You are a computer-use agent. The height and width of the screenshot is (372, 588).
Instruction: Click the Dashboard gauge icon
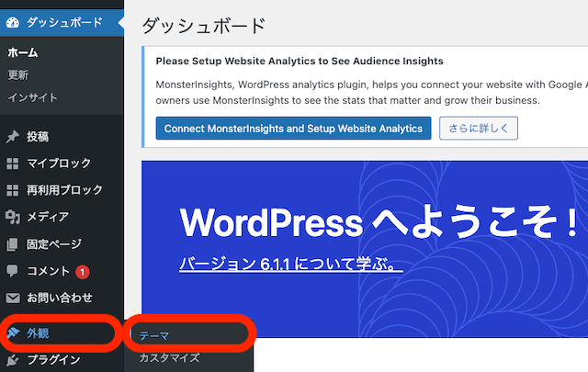[x=12, y=22]
